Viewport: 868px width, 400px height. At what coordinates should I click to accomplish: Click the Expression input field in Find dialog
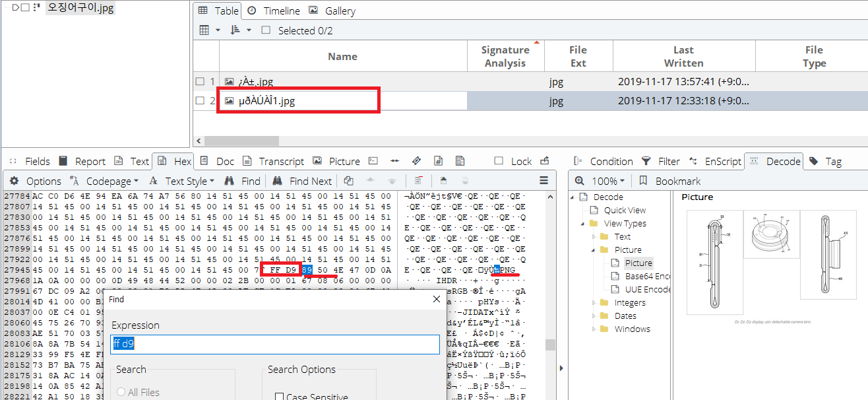point(274,344)
